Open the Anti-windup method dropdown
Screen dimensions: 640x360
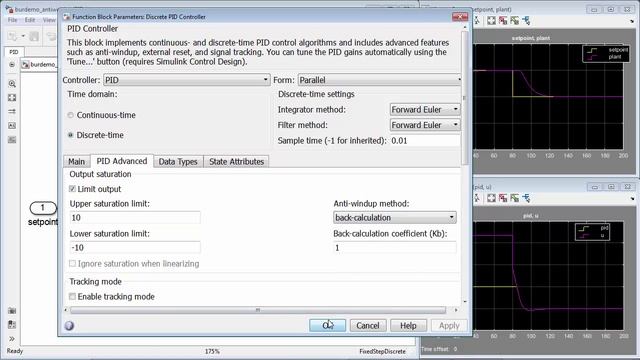click(395, 218)
